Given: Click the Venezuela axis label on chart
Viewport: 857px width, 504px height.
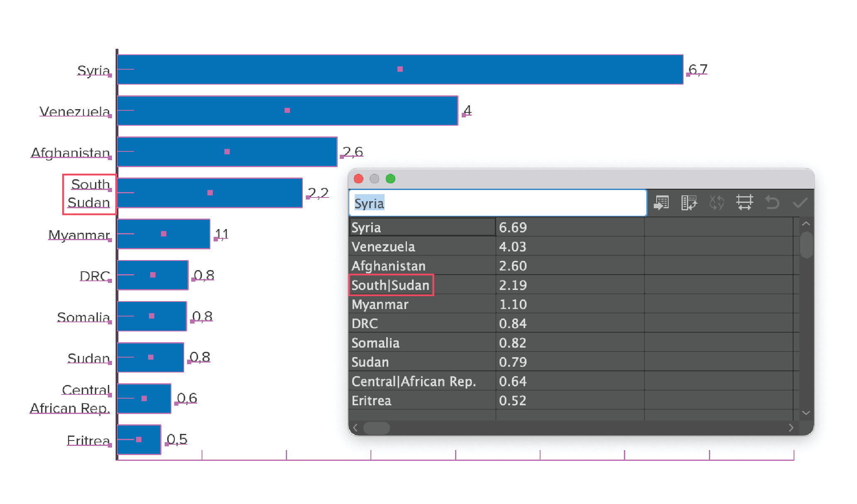Looking at the screenshot, I should coord(75,111).
